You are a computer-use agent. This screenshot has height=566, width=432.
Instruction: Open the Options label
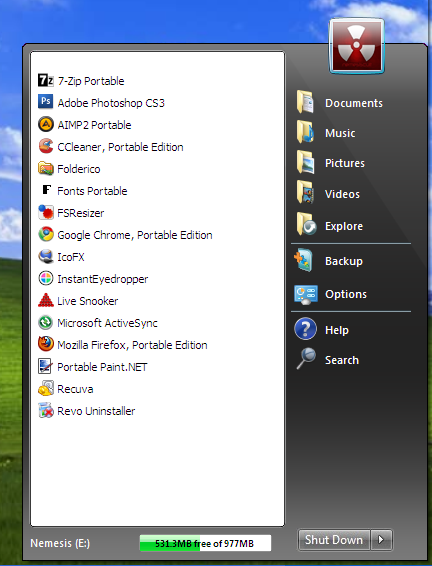[x=346, y=295]
